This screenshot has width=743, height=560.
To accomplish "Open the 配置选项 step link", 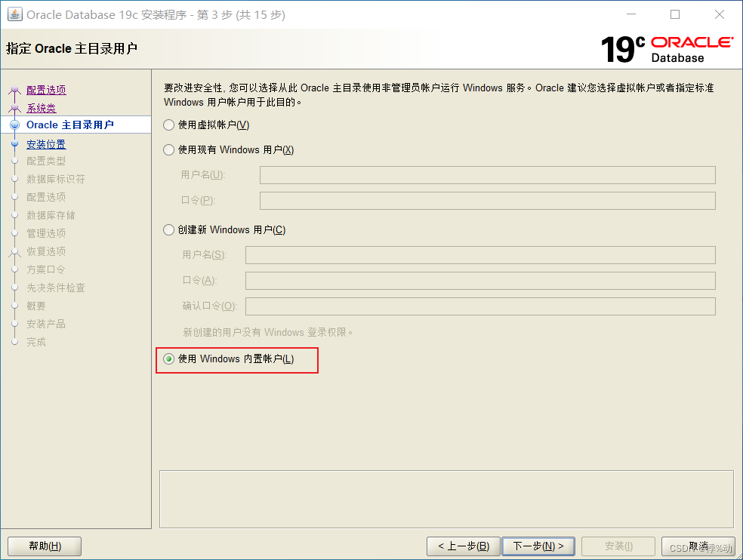I will click(x=46, y=90).
